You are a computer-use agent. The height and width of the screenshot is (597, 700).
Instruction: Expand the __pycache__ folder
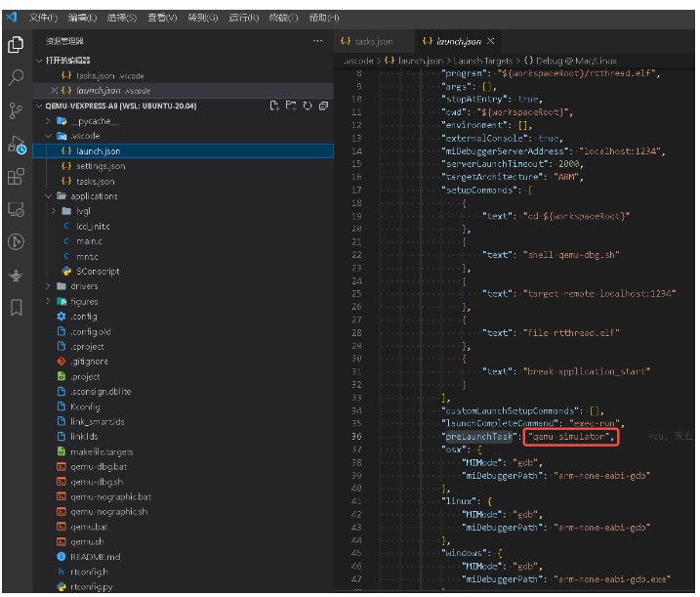94,121
